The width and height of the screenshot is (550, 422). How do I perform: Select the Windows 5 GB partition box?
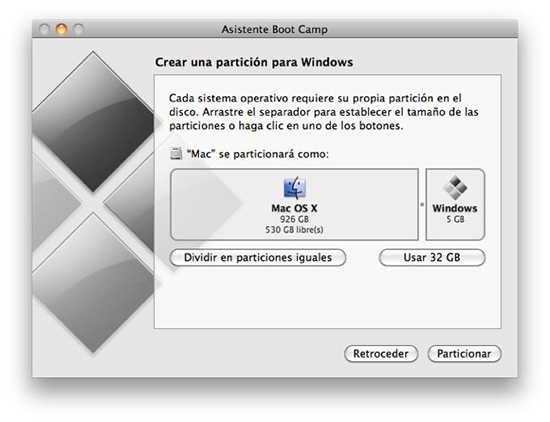(x=455, y=205)
